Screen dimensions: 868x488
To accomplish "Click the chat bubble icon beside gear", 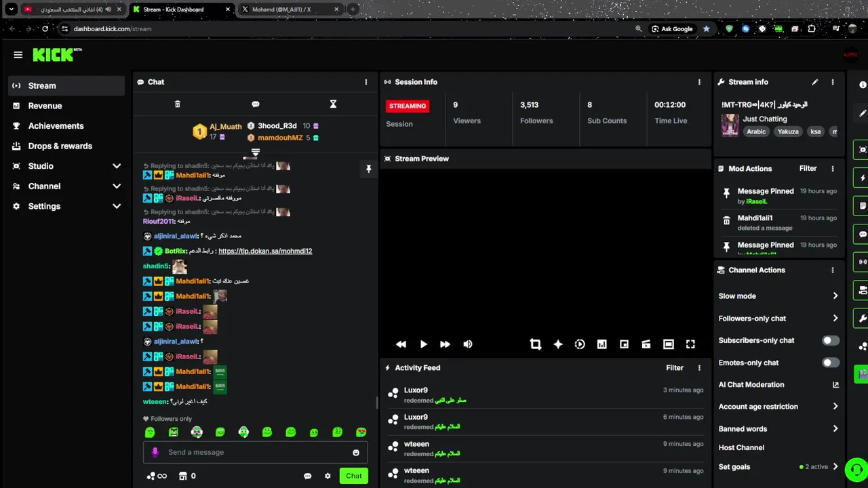I will click(307, 476).
